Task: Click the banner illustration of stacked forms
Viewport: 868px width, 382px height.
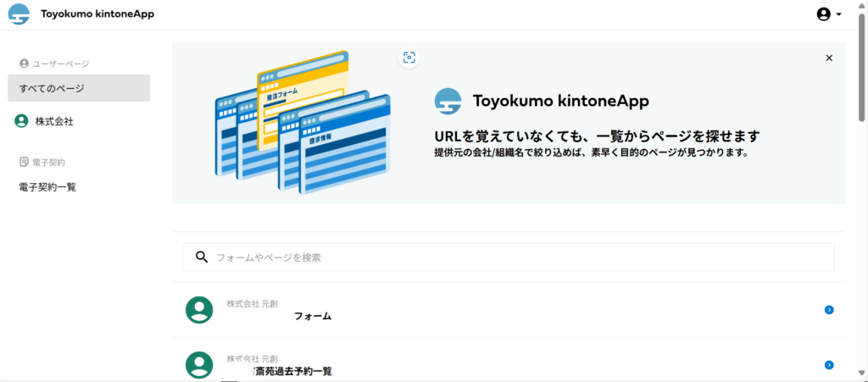Action: pyautogui.click(x=303, y=122)
